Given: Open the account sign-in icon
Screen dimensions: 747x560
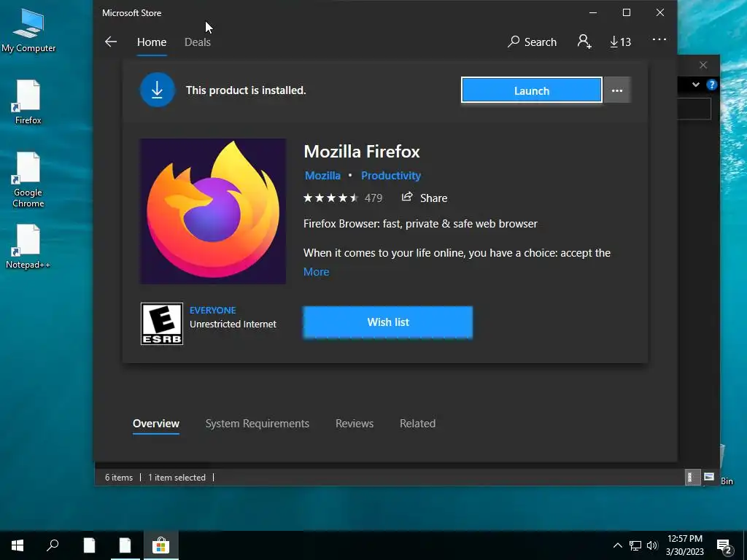Looking at the screenshot, I should pyautogui.click(x=584, y=42).
